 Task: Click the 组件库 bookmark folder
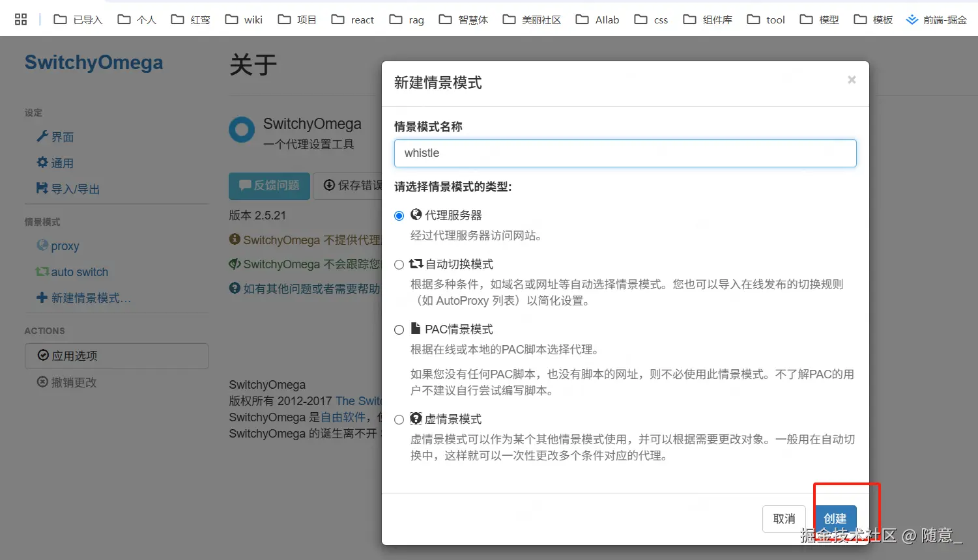pyautogui.click(x=708, y=20)
